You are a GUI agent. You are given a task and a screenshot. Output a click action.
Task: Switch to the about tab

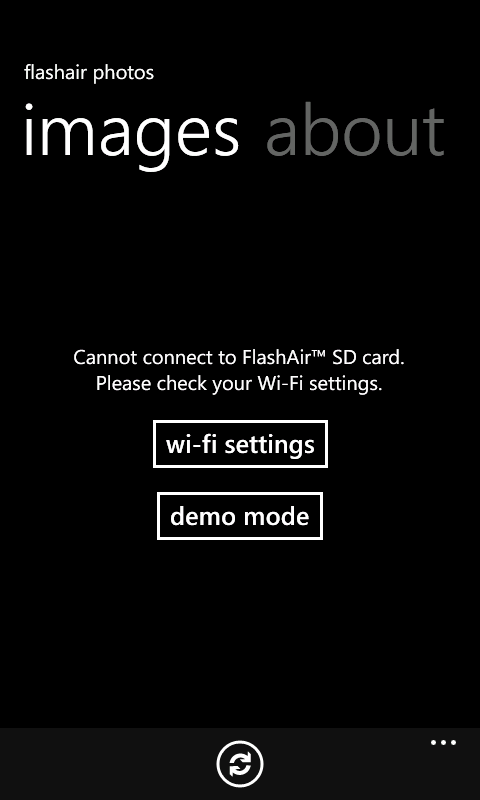(x=356, y=131)
